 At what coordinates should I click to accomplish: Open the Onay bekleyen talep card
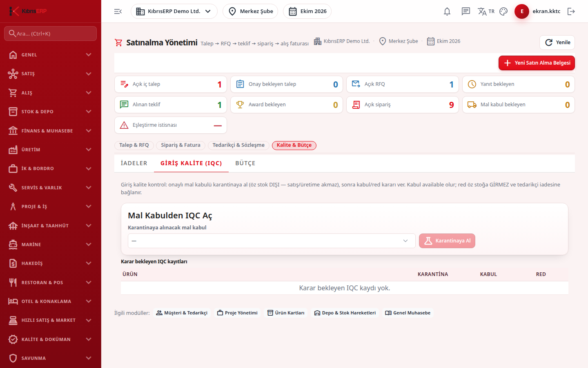(287, 84)
